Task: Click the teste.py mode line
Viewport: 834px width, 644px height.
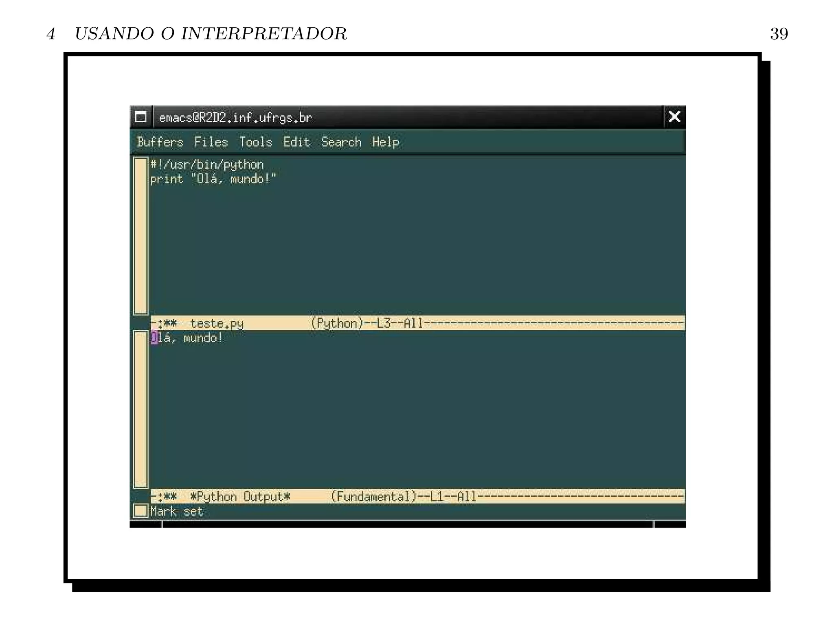Action: click(217, 323)
